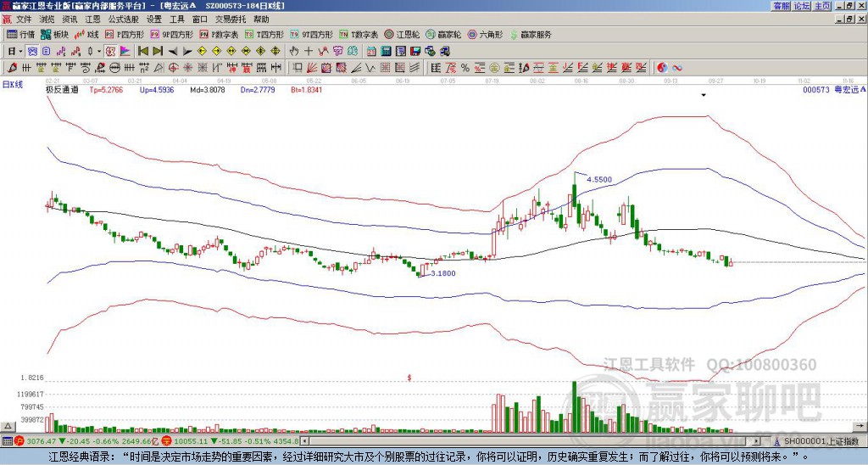Click the Shanghai index value 3076.47
The image size is (868, 465).
pyautogui.click(x=42, y=441)
